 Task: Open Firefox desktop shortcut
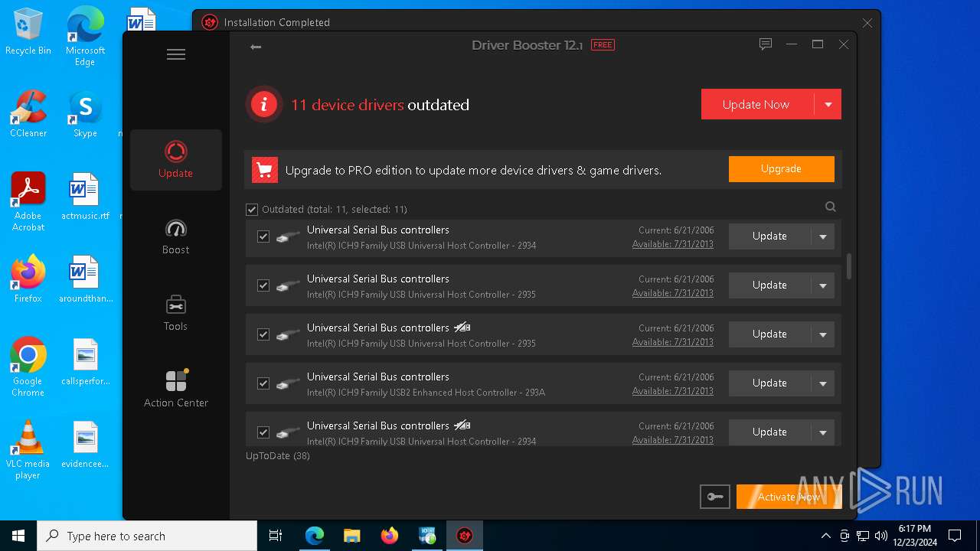pos(28,279)
